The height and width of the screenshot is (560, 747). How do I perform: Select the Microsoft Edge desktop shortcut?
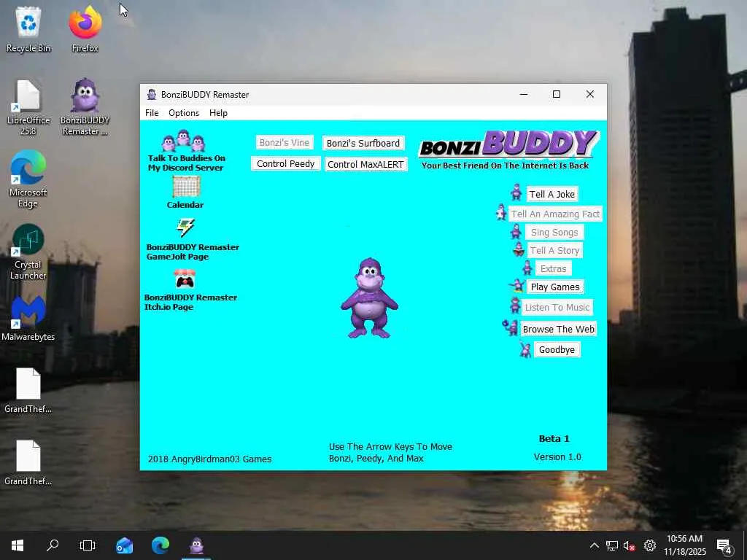click(x=28, y=179)
